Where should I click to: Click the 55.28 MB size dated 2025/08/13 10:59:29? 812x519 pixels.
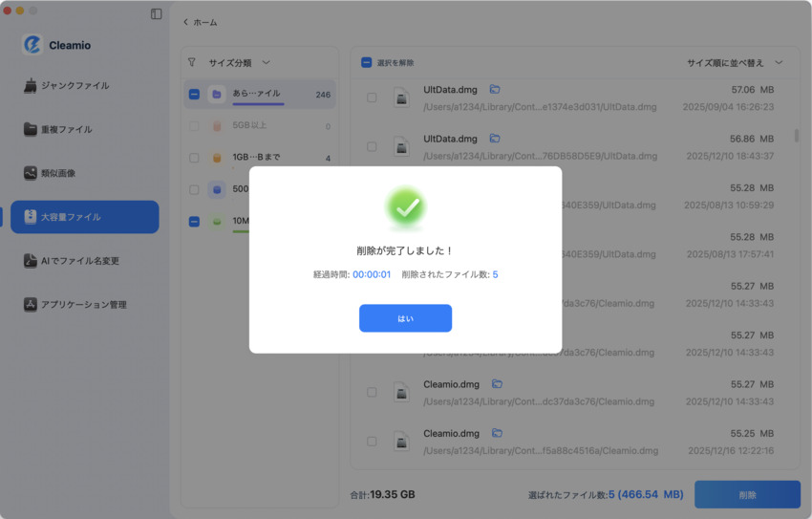pos(752,187)
